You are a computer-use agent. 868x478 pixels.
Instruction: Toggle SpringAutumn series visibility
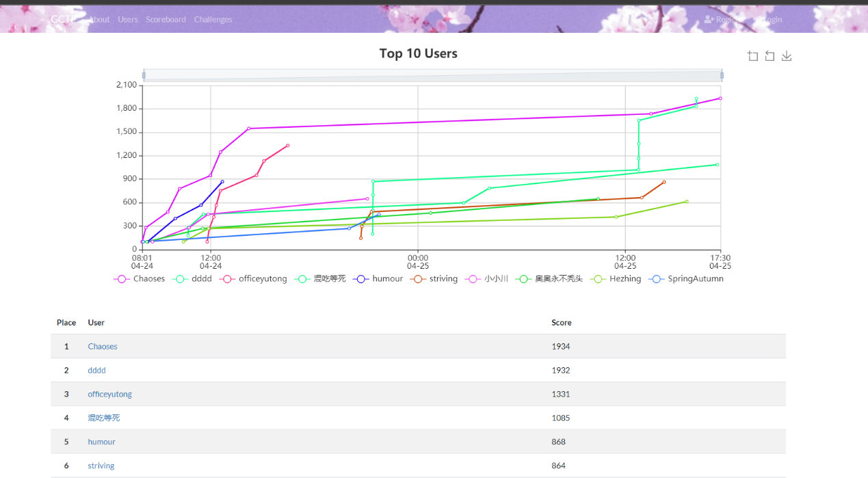click(657, 279)
